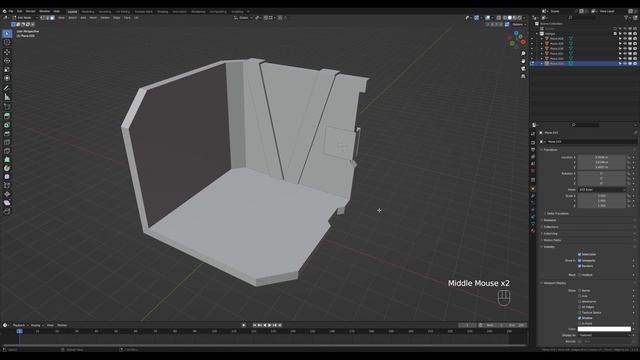Enable Show Wireframe checkbox
The height and width of the screenshot is (360, 640).
pyautogui.click(x=579, y=302)
